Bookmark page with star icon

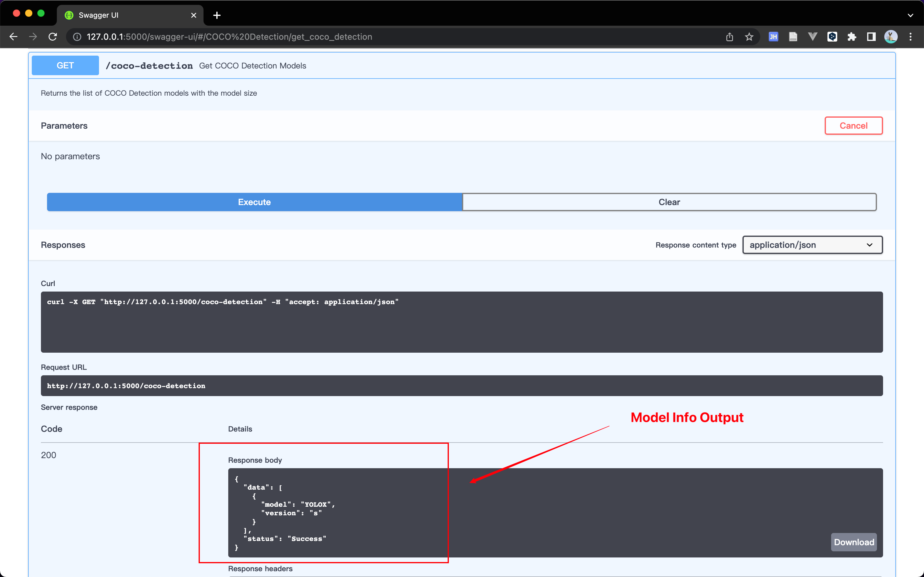pyautogui.click(x=749, y=37)
